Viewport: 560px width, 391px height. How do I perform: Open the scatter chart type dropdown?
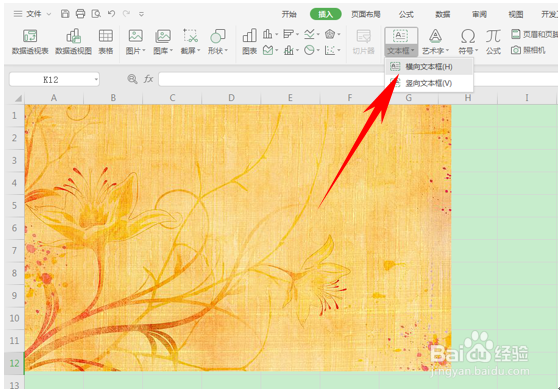(332, 50)
